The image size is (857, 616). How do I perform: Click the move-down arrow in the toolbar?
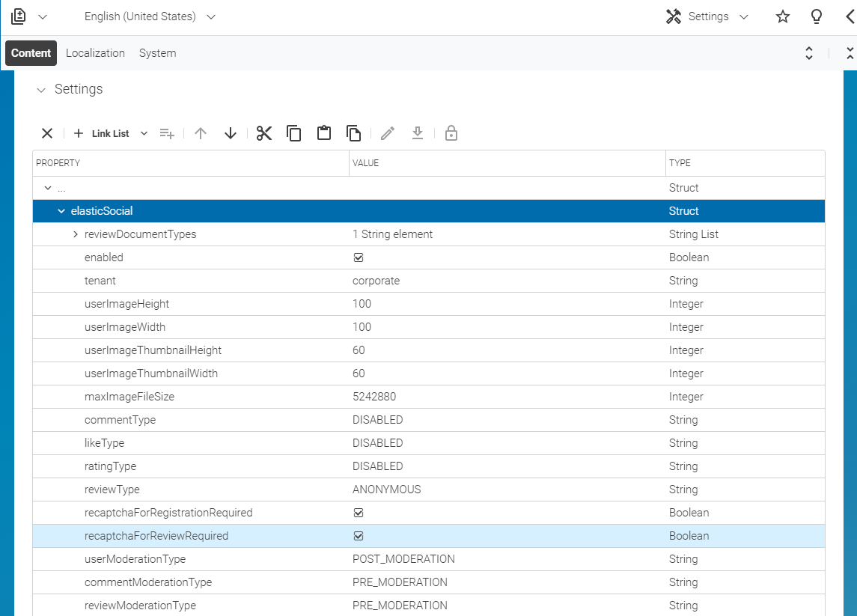pos(230,132)
